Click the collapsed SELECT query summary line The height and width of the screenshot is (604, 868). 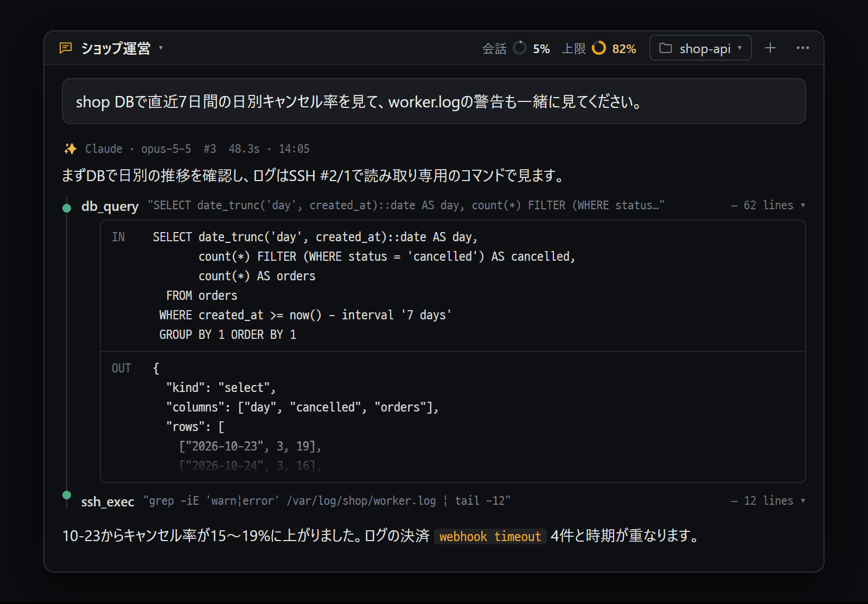coord(406,205)
